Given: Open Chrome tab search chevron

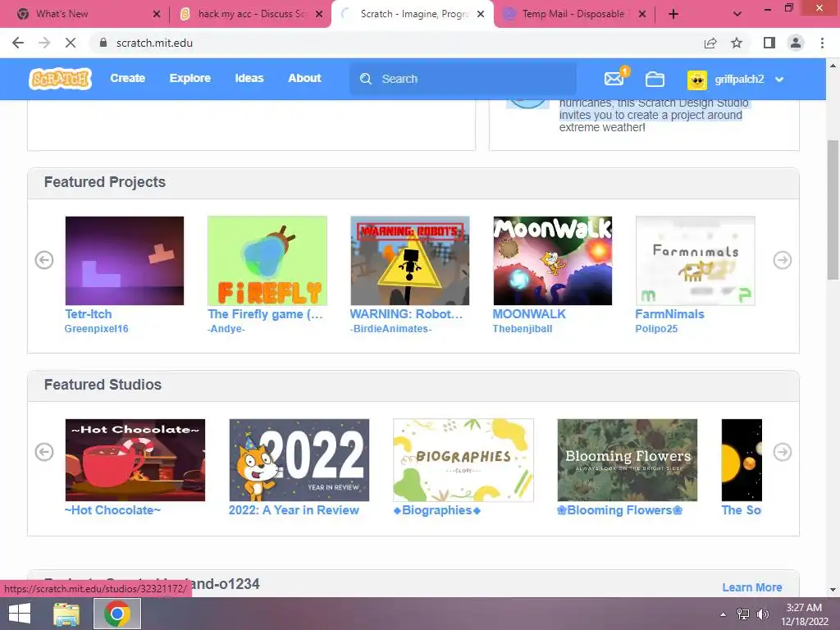Looking at the screenshot, I should click(x=737, y=14).
